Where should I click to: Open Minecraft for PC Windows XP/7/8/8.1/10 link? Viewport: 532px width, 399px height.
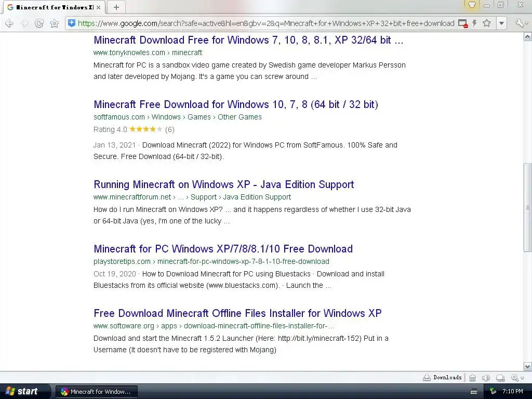coord(223,249)
